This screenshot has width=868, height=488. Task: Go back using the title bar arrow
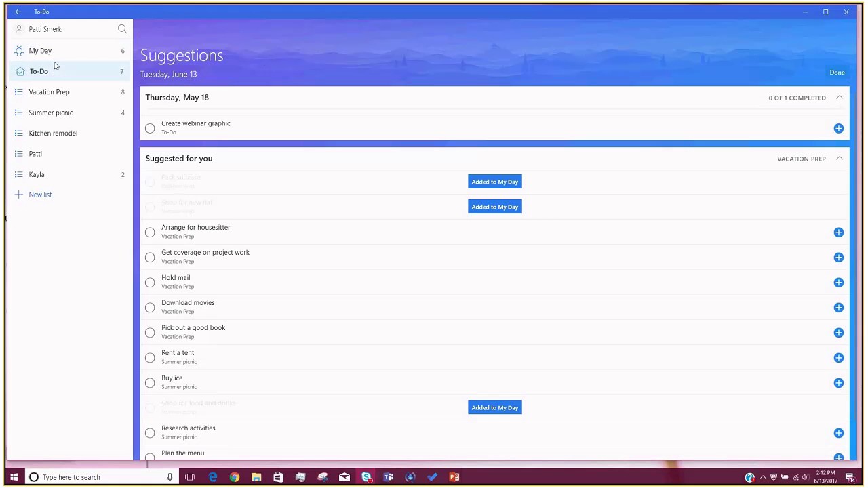click(18, 12)
